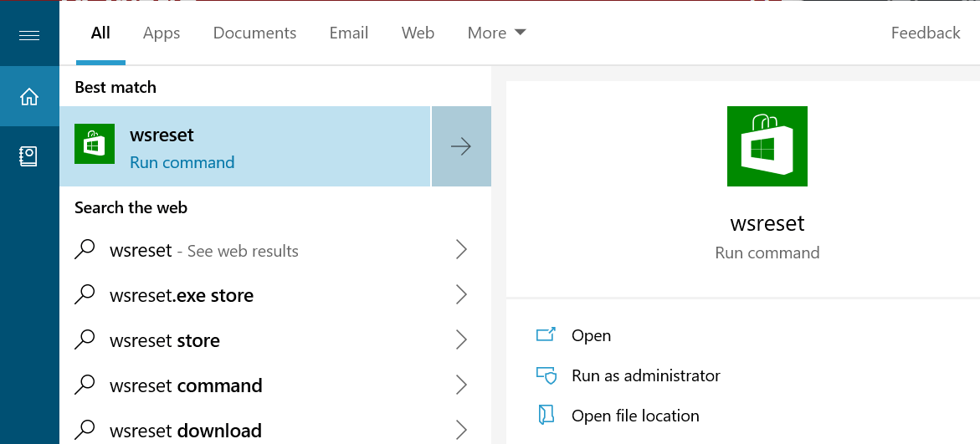Open the Notebook icon in the sidebar
The height and width of the screenshot is (444, 980).
pyautogui.click(x=29, y=156)
